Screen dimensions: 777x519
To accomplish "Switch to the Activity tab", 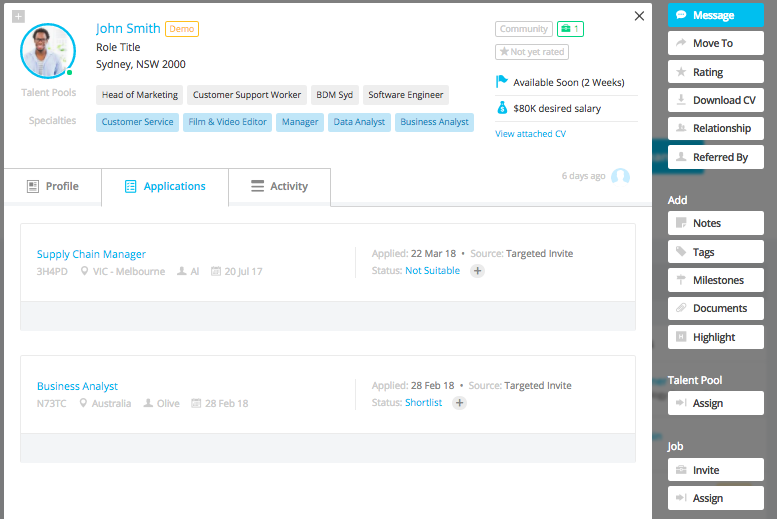I will (x=279, y=186).
